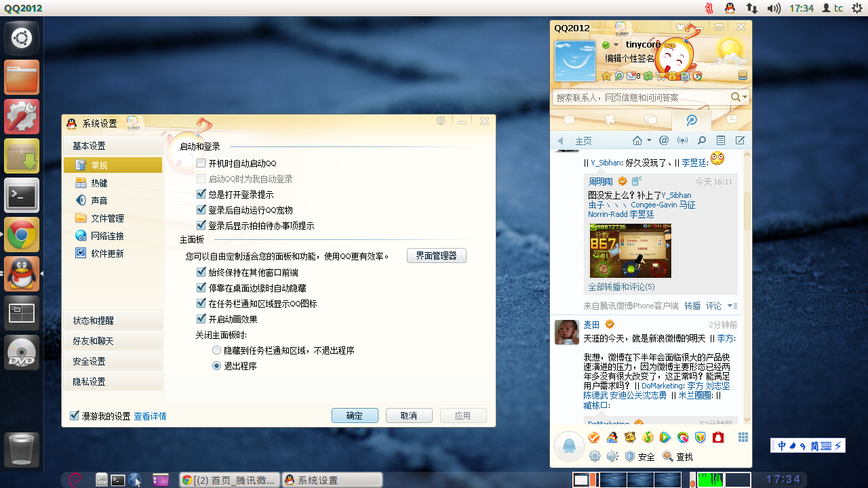Select 退出程序 radio option
Image resolution: width=868 pixels, height=488 pixels.
click(x=217, y=366)
